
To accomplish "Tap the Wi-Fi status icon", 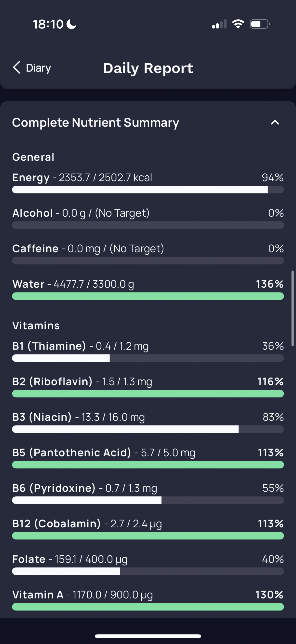I will coord(238,24).
